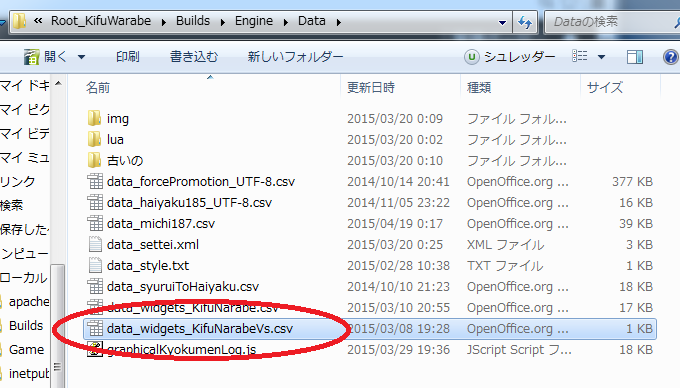Click the change view icon

(579, 56)
